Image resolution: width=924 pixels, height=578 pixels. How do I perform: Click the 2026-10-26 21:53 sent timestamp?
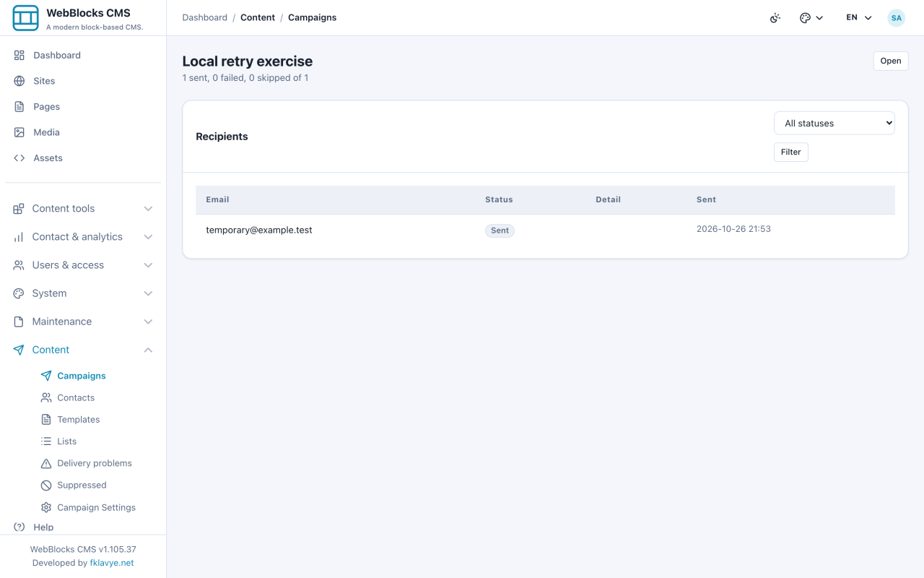tap(733, 229)
